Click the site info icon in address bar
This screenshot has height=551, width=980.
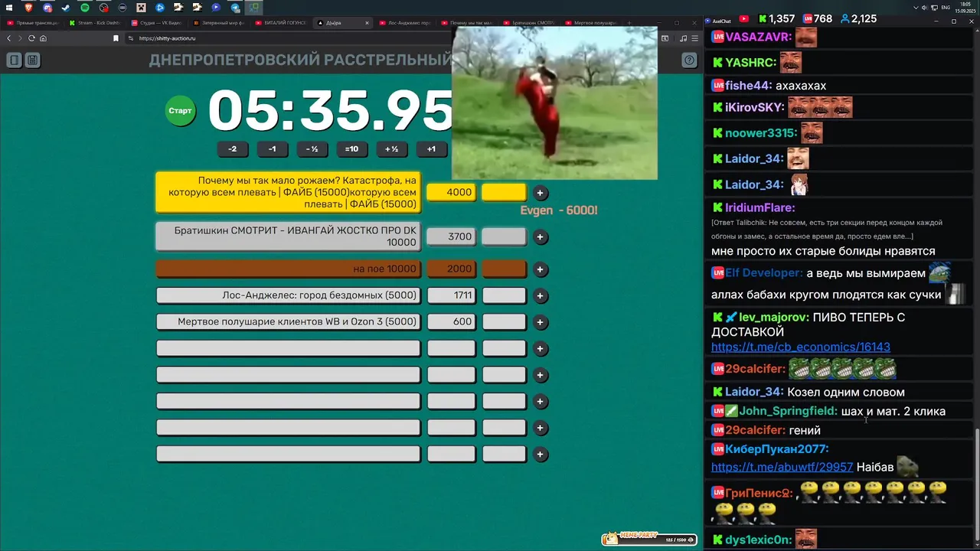[130, 38]
